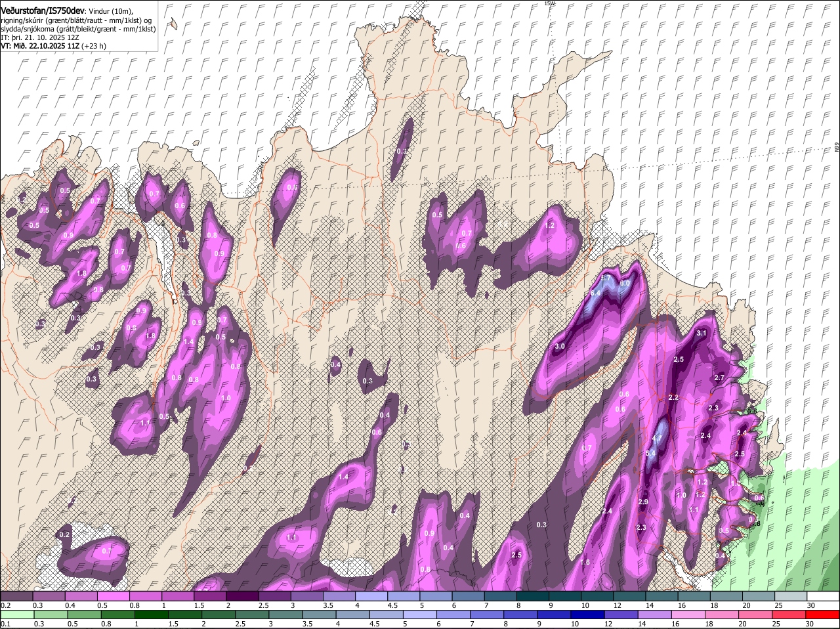Click the 4.7 precipitation value on the map
840x629 pixels.
(658, 439)
